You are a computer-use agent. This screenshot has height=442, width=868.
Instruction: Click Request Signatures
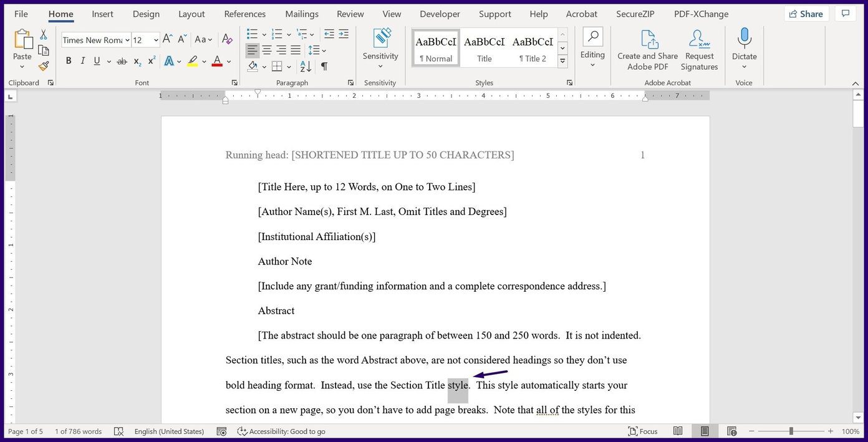[x=699, y=50]
